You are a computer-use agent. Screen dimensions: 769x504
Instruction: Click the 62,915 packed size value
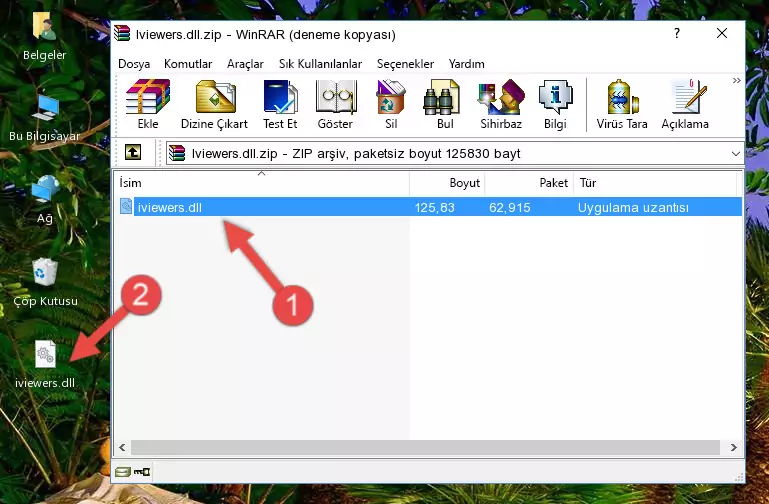[510, 207]
